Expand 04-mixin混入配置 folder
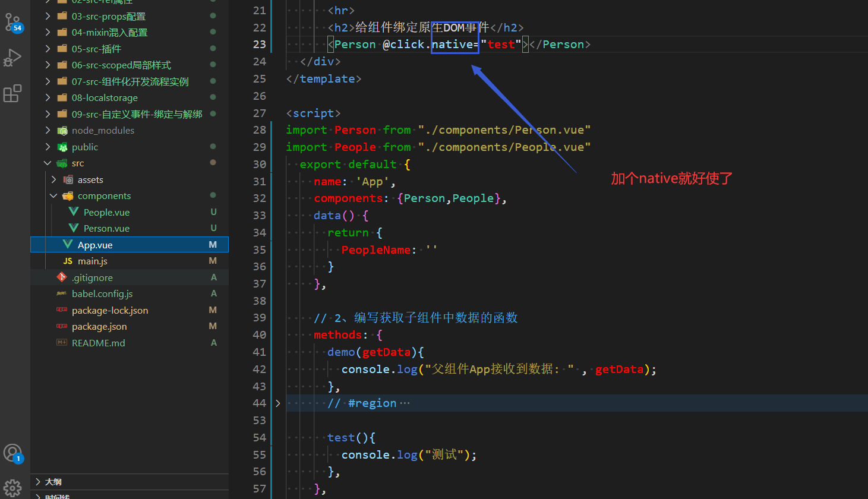 48,32
